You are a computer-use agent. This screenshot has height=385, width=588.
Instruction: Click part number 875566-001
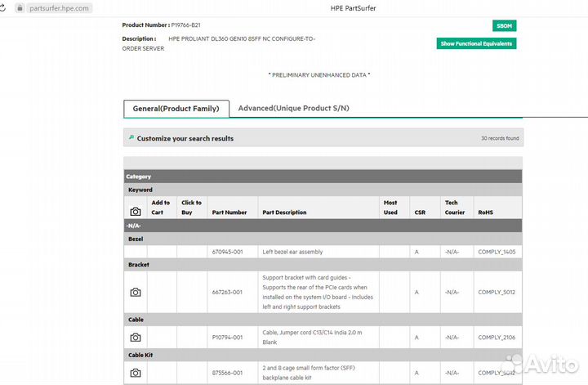pos(227,373)
